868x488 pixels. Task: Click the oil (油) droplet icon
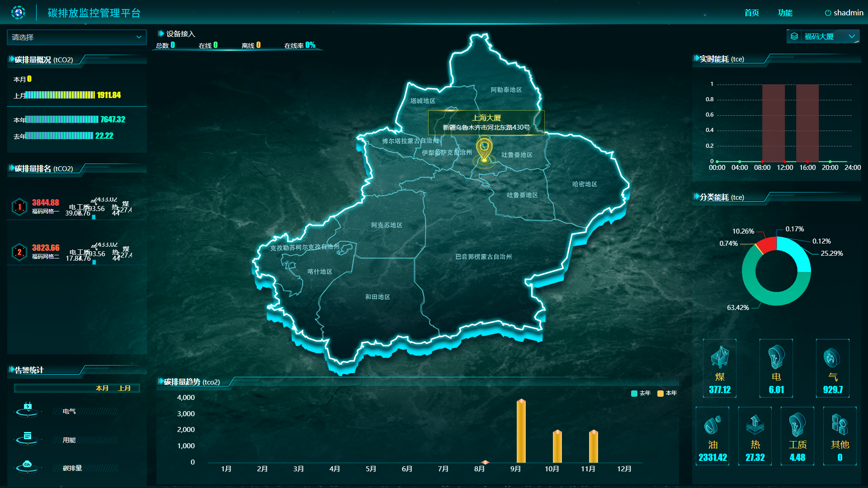712,425
